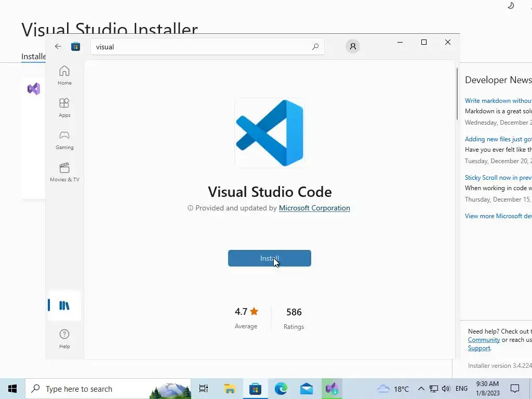Click the search magnifier icon
The height and width of the screenshot is (399, 532).
click(315, 46)
